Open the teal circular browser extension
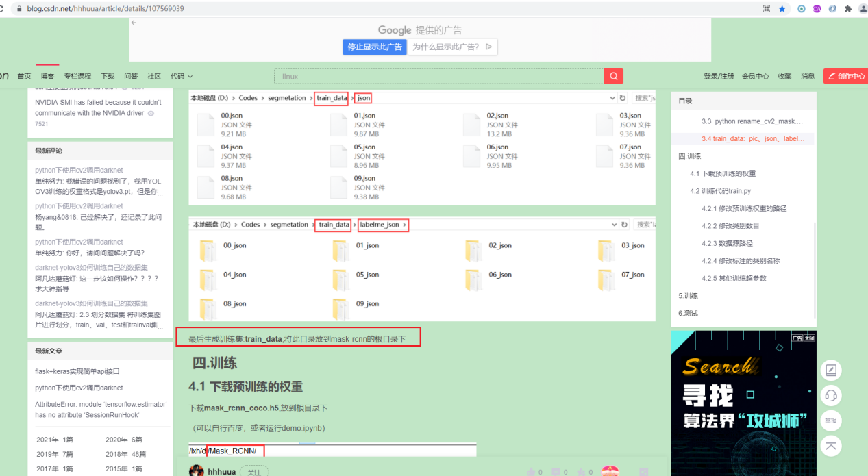The image size is (868, 476). point(802,9)
